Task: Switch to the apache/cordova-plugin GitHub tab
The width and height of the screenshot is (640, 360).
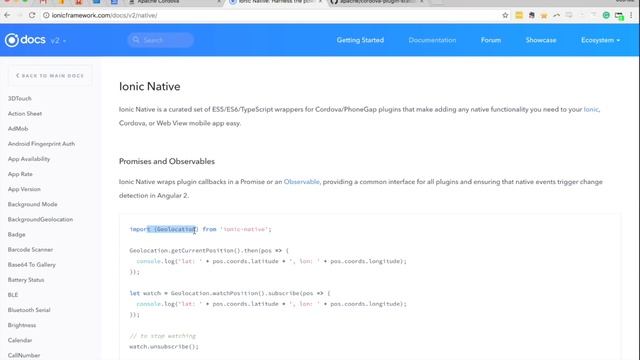Action: tap(376, 2)
